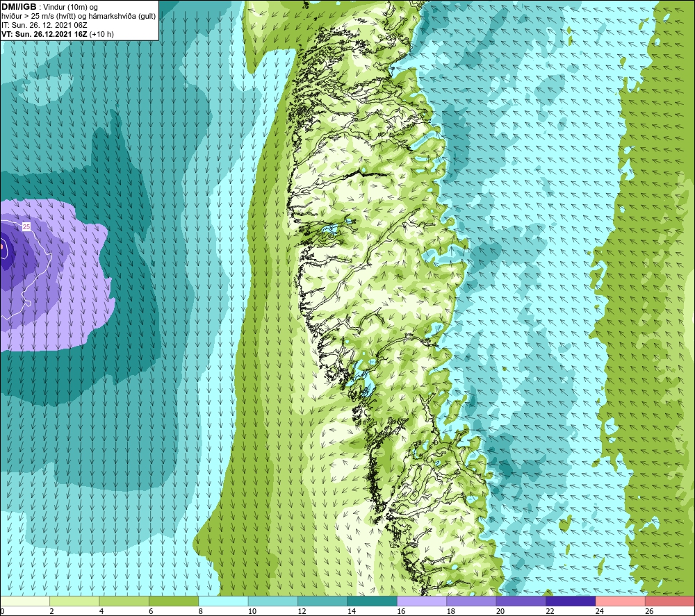Select the salmon red above-26 m/s swatch

(670, 601)
